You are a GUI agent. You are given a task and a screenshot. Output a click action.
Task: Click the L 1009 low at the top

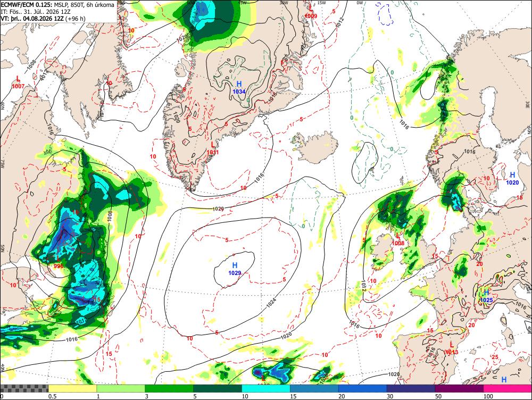pos(311,12)
